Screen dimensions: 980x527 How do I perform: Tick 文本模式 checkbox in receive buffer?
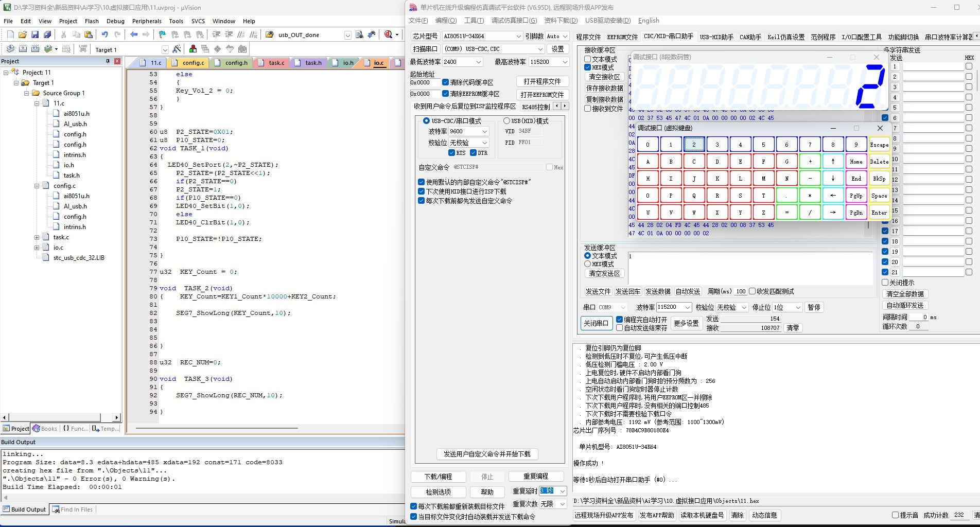[587, 59]
